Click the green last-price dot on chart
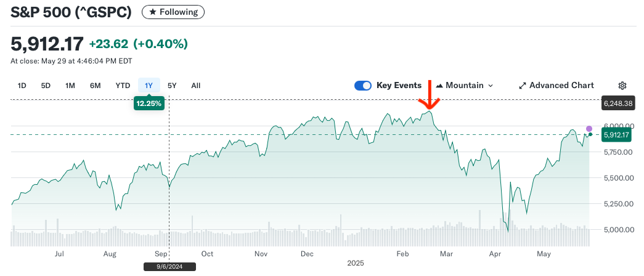Image resolution: width=644 pixels, height=276 pixels. [x=590, y=134]
